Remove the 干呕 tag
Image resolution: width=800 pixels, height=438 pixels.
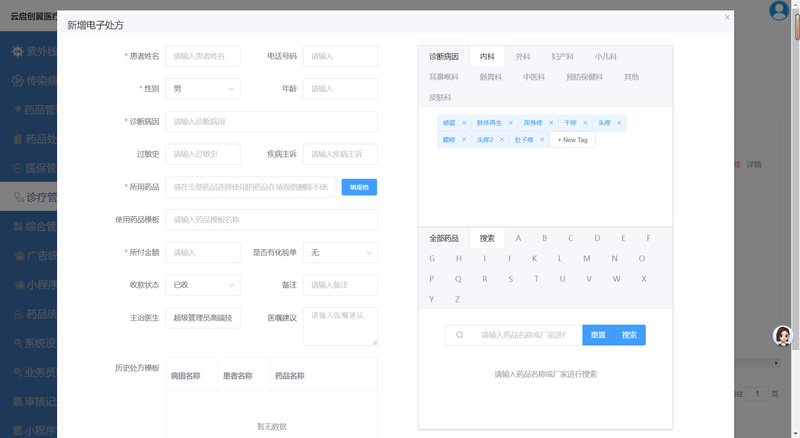585,123
